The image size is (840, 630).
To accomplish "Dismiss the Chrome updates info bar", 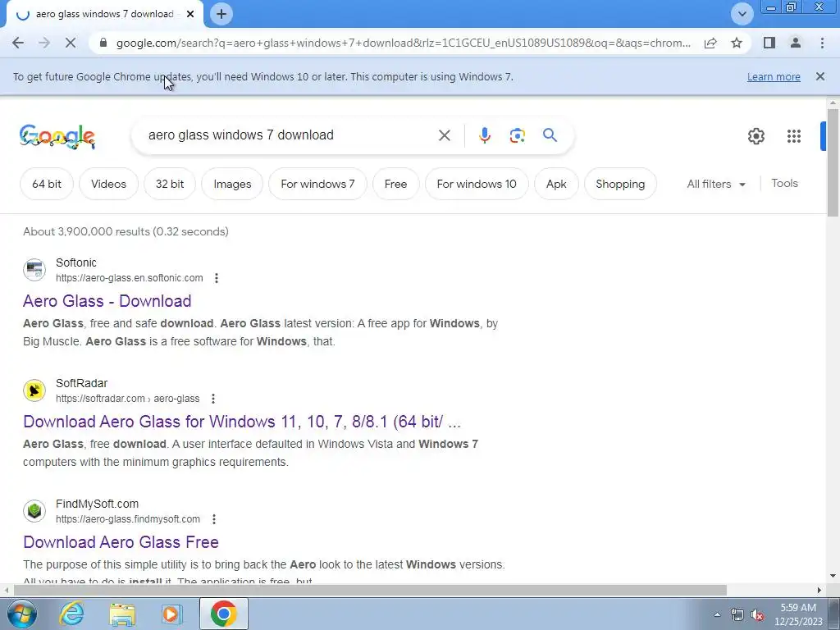I will point(819,76).
